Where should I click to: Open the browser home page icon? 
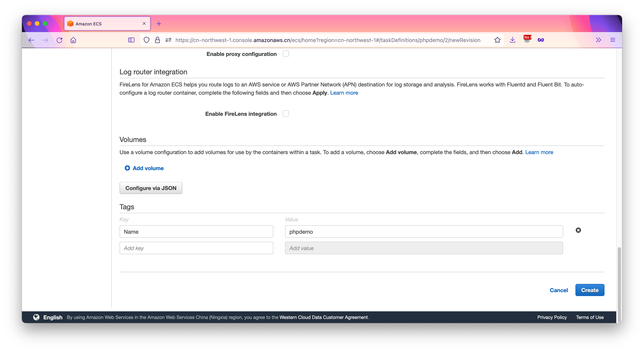(73, 40)
